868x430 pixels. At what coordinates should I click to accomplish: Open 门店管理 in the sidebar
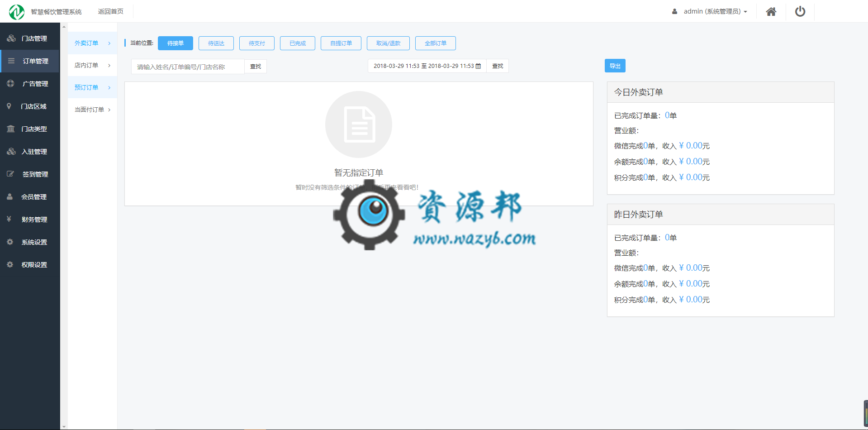point(30,38)
